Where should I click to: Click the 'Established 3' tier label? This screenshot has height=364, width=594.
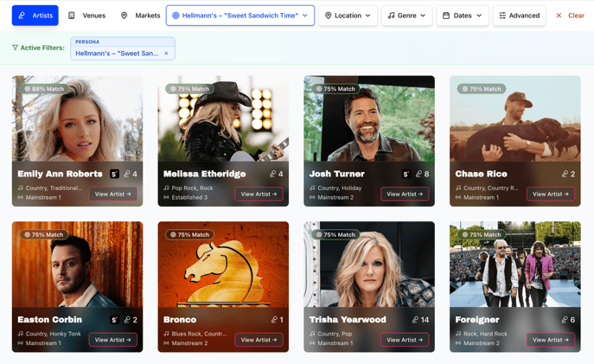tap(189, 197)
